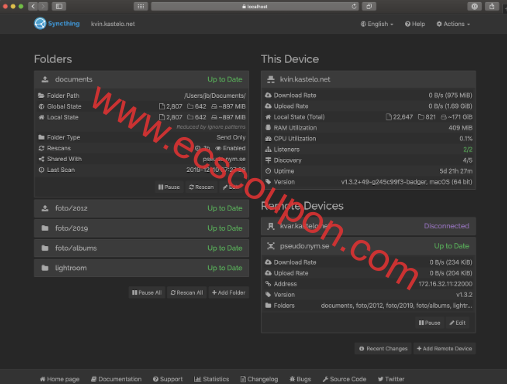This screenshot has width=507, height=384.
Task: Click the pseudo.nym.se Address link icon
Action: (268, 284)
